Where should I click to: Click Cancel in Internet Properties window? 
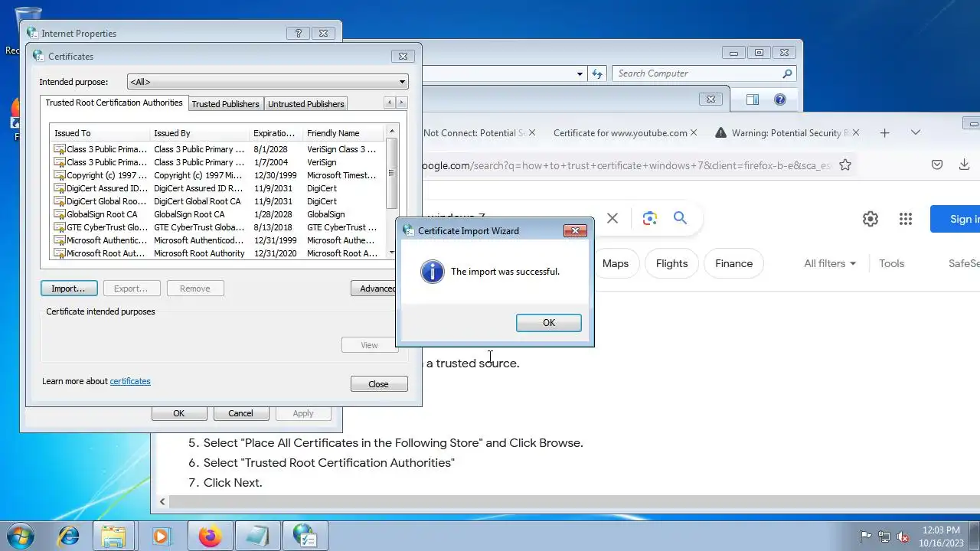pos(240,413)
